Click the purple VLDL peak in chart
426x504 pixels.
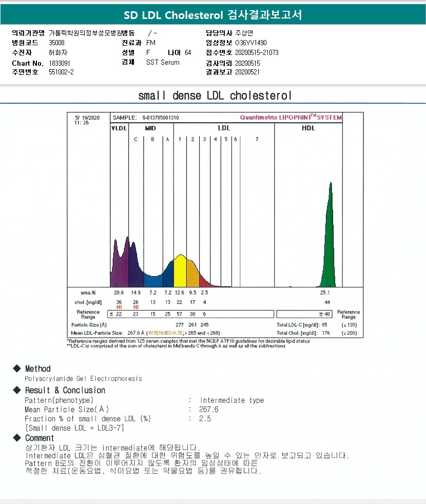(x=120, y=267)
